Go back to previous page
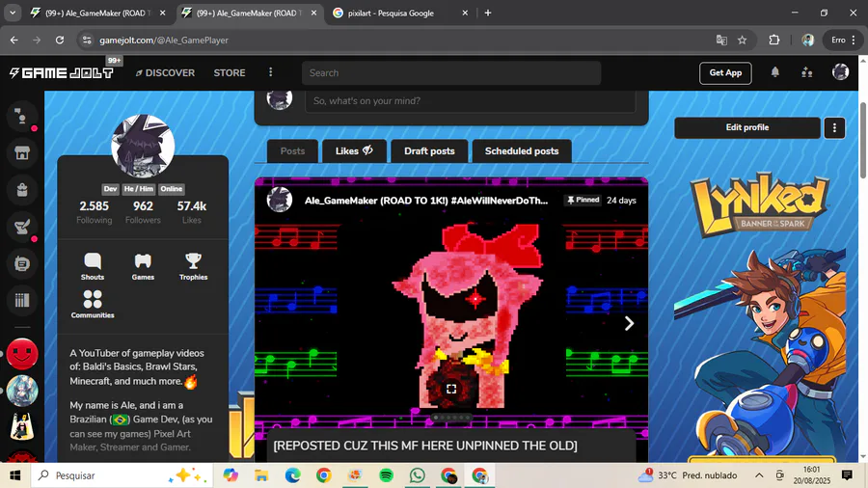Image resolution: width=868 pixels, height=488 pixels. pos(14,40)
